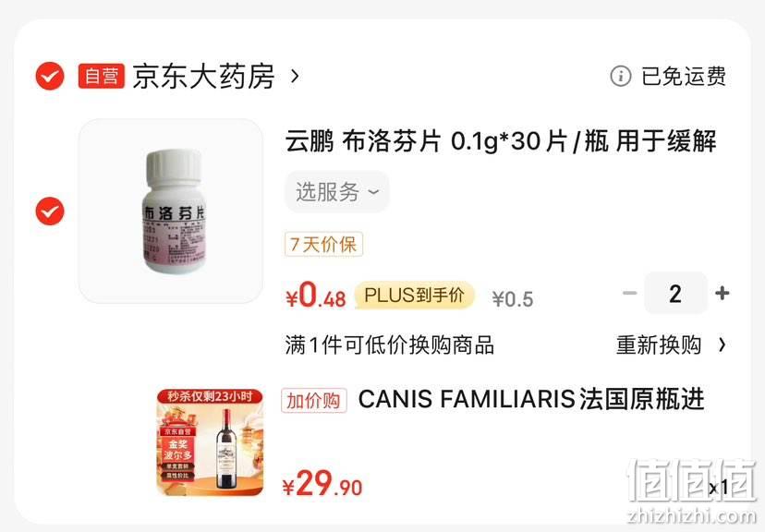
Task: Open the CANIS FAMILIARIS wine product title
Action: point(531,399)
